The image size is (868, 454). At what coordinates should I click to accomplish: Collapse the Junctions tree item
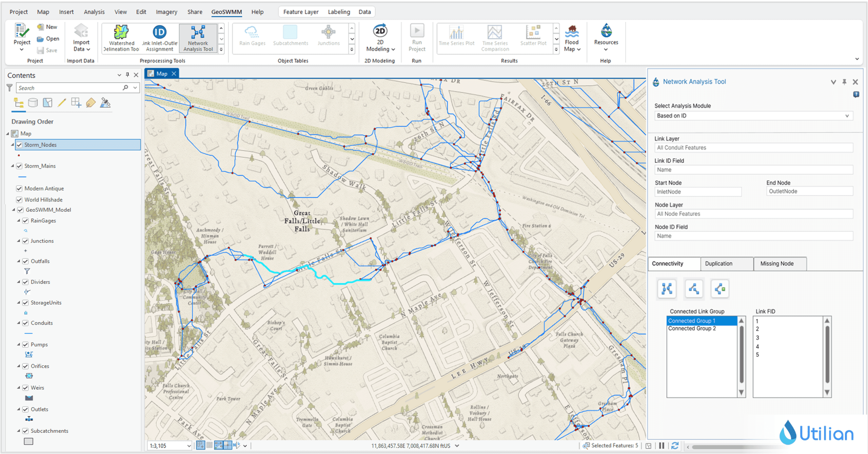pyautogui.click(x=19, y=241)
